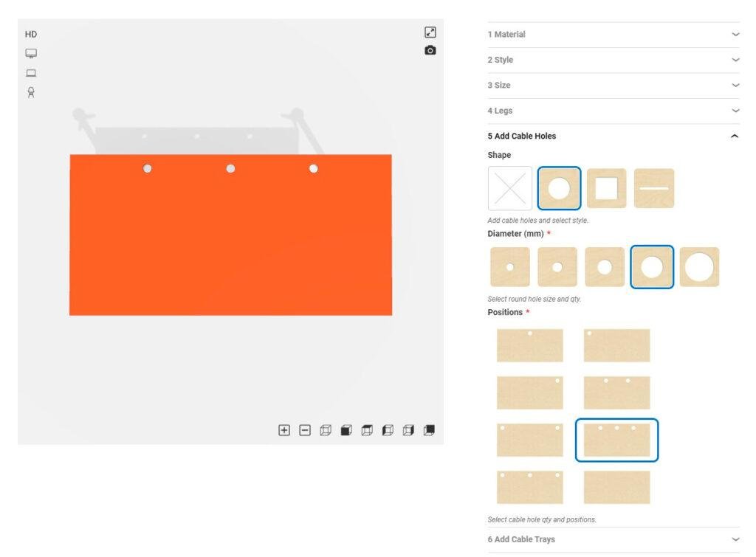Viewport: 756px width, 557px height.
Task: Take snapshot with the camera icon
Action: (x=430, y=50)
